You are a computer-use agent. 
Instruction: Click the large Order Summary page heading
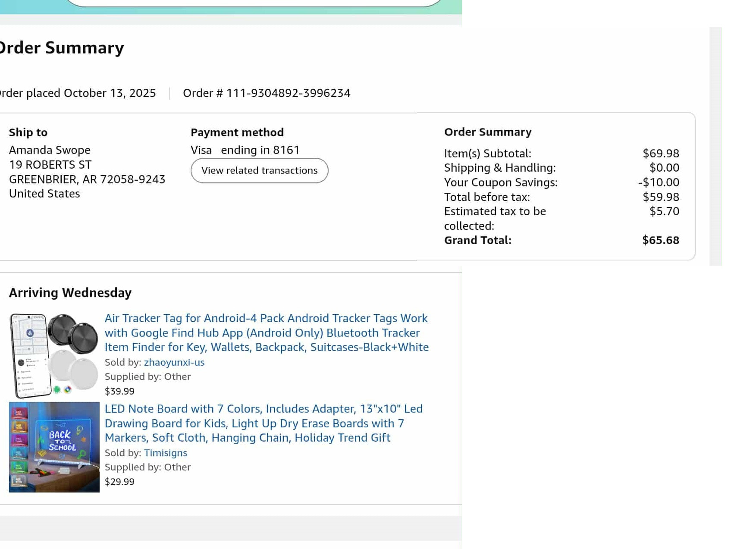pos(62,47)
